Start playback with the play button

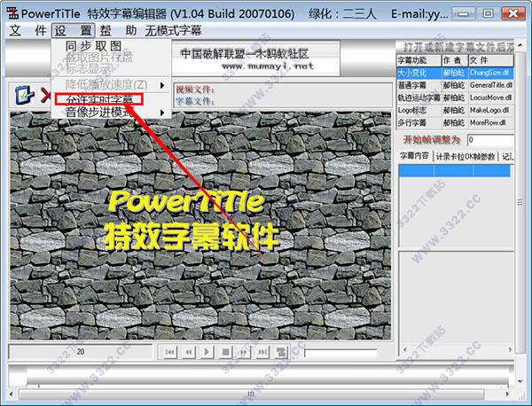coord(207,352)
